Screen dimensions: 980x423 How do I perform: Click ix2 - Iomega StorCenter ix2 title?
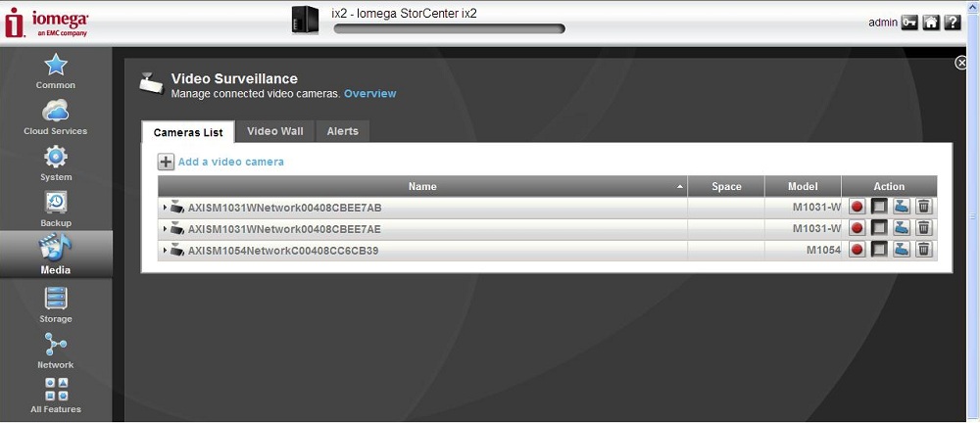pos(404,13)
